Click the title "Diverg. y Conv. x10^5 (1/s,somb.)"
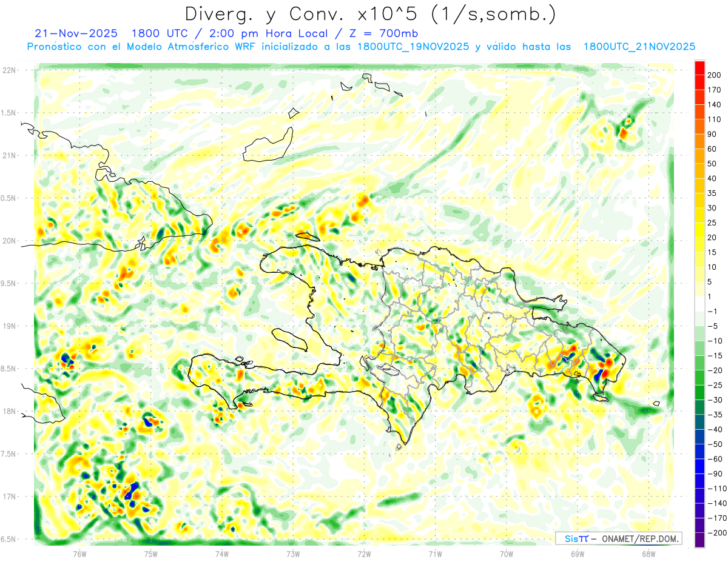Image resolution: width=728 pixels, height=562 pixels. pyautogui.click(x=370, y=14)
